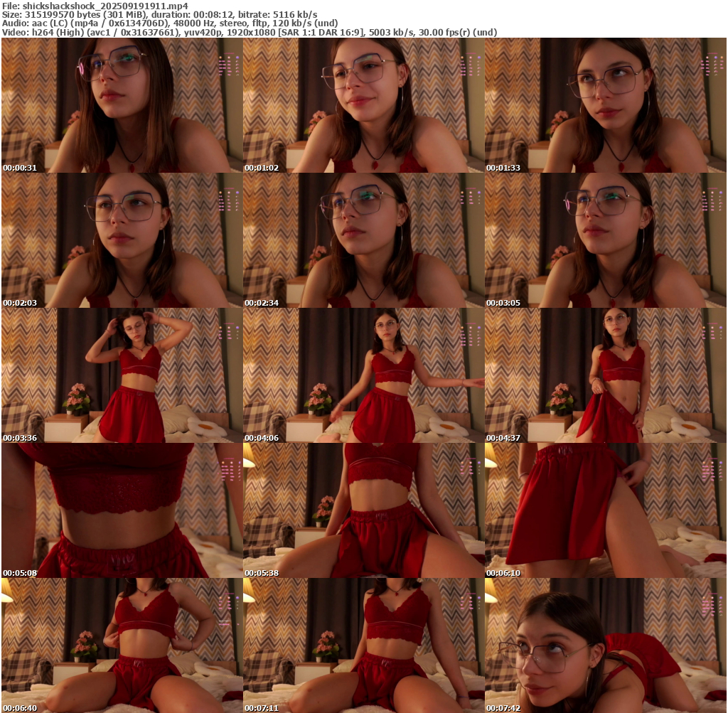This screenshot has height=713, width=728.
Task: Pick the 00:04:06 thumbnail
Action: [363, 375]
